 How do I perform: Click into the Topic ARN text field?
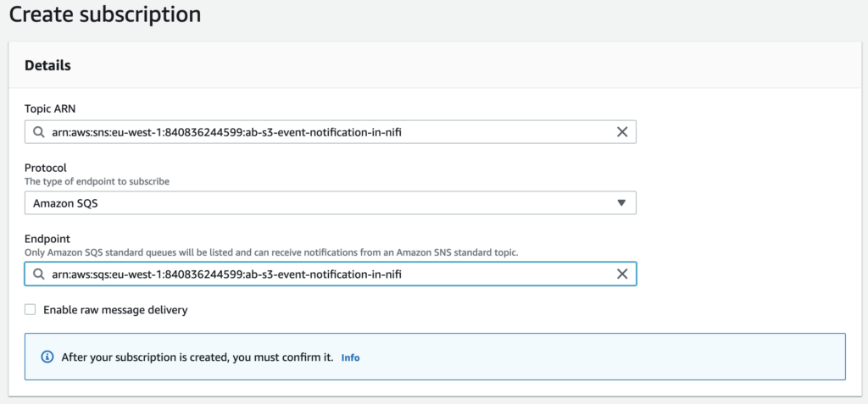pyautogui.click(x=322, y=132)
